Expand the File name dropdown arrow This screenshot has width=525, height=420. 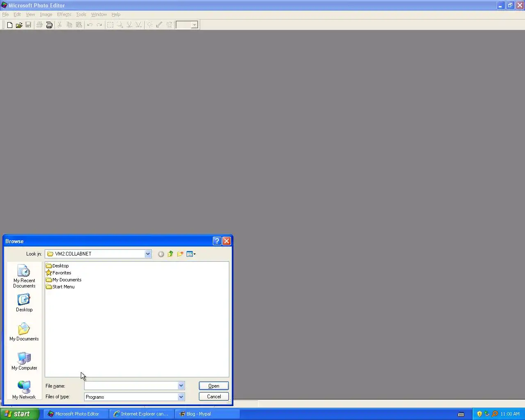pos(181,386)
